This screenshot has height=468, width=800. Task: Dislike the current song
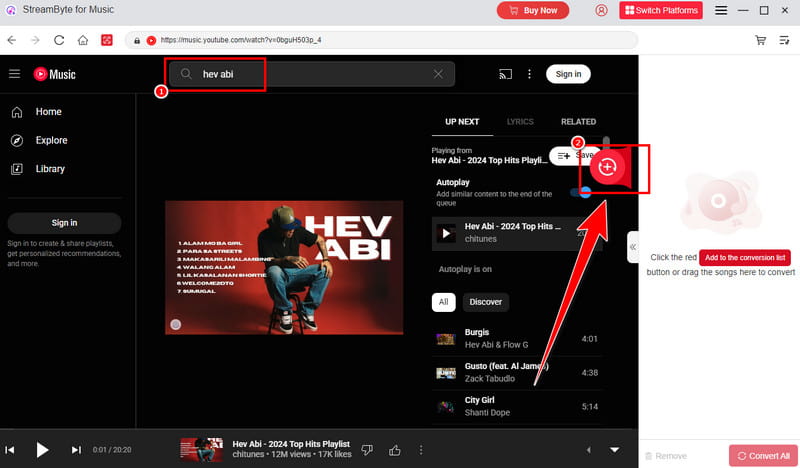(367, 450)
